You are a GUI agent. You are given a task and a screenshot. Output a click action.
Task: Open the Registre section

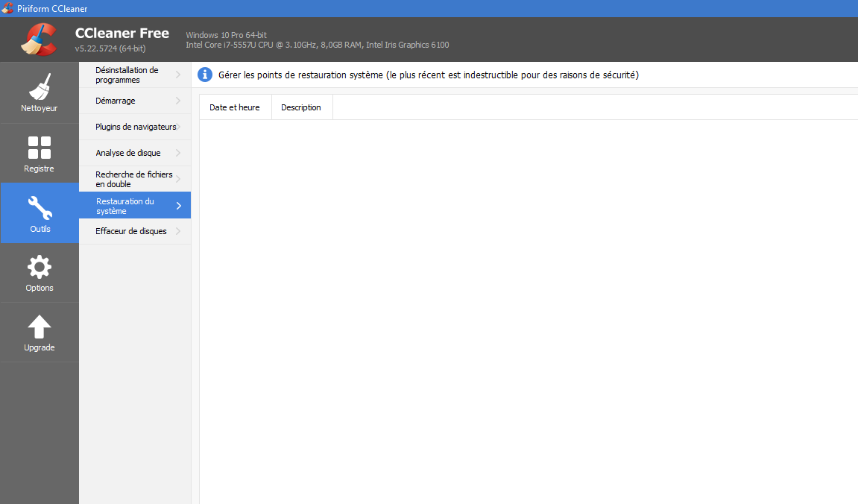[40, 154]
